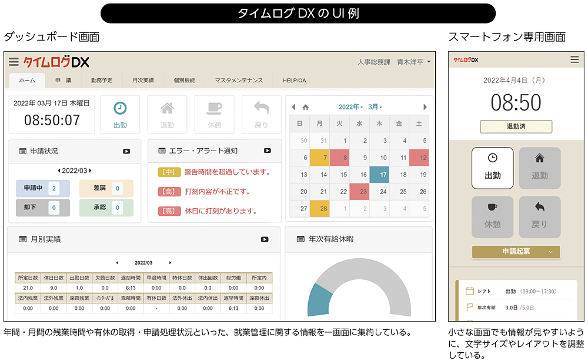Open the dashboard hamburger menu

point(14,62)
